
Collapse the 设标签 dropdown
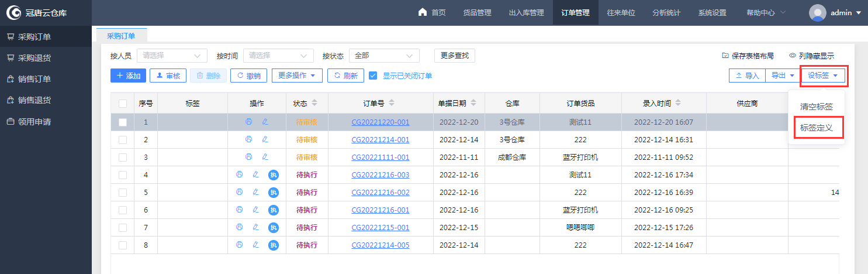click(x=823, y=76)
